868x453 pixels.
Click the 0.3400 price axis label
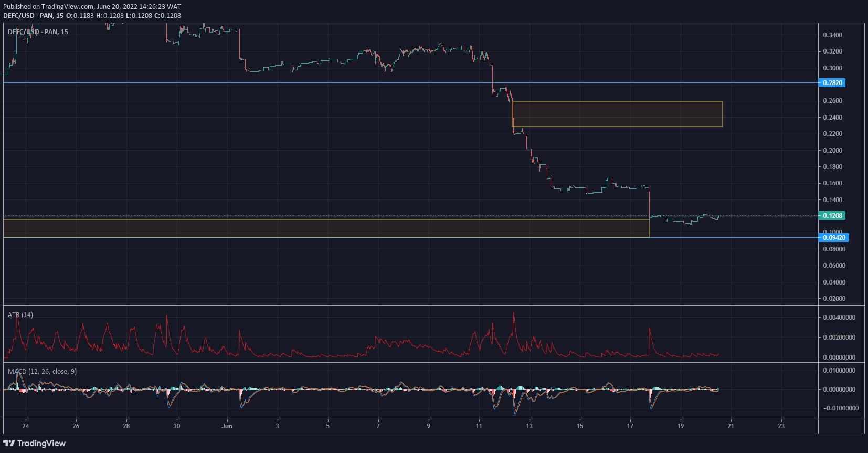click(833, 35)
